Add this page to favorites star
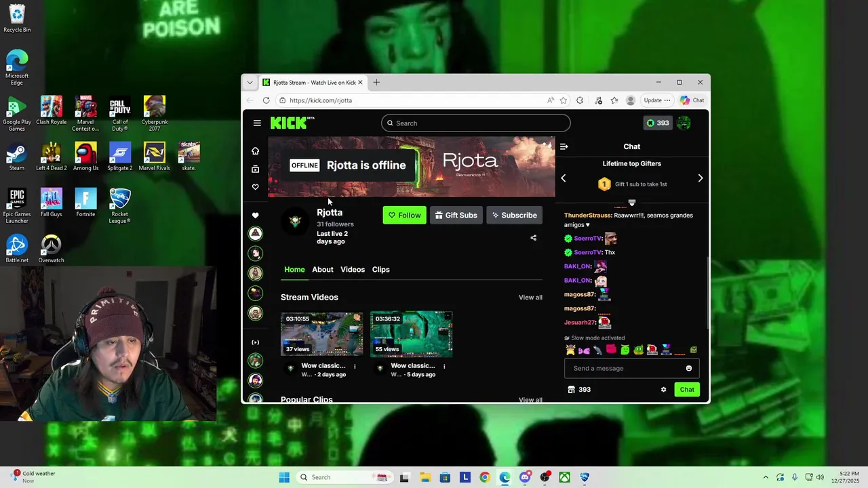This screenshot has width=868, height=488. (x=563, y=100)
